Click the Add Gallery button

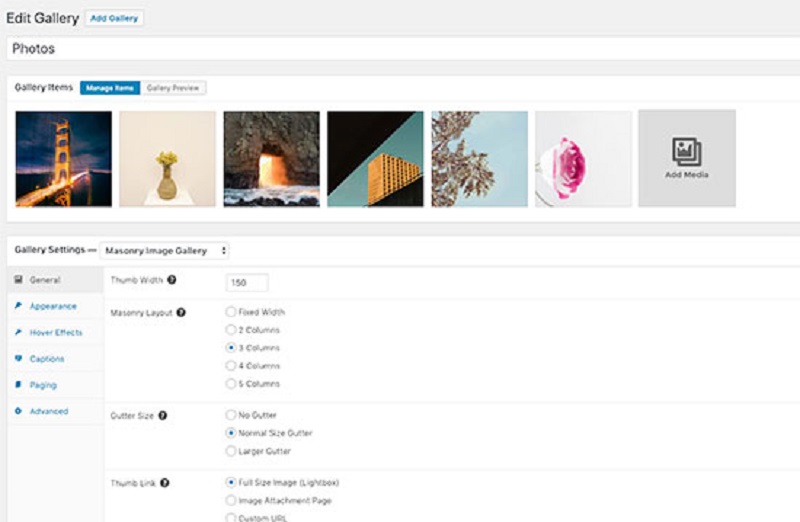(114, 18)
